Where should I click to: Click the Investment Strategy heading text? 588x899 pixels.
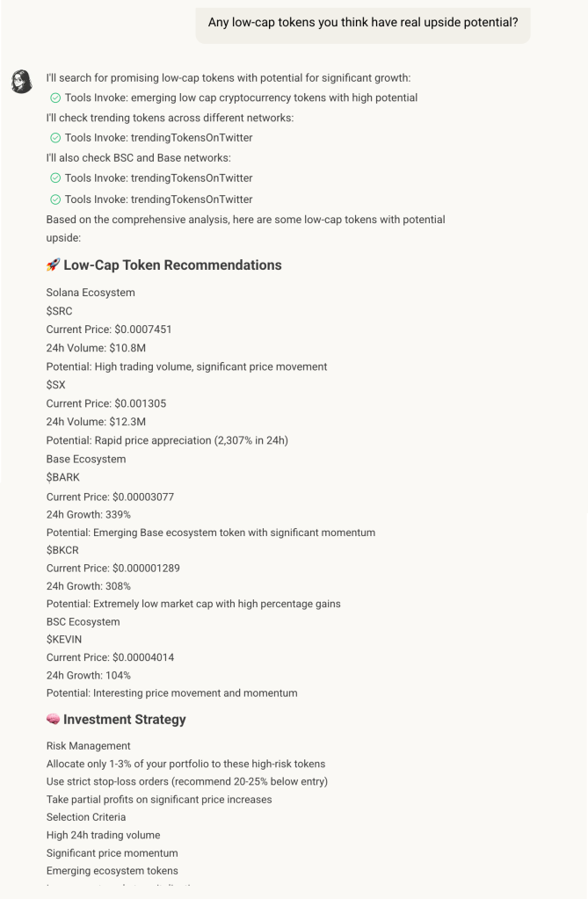(125, 720)
